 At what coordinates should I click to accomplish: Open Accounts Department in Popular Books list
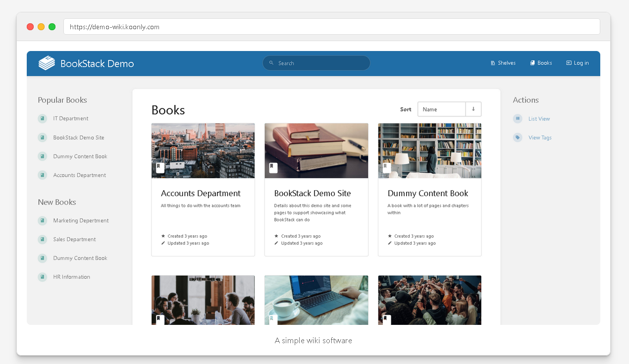(x=80, y=175)
